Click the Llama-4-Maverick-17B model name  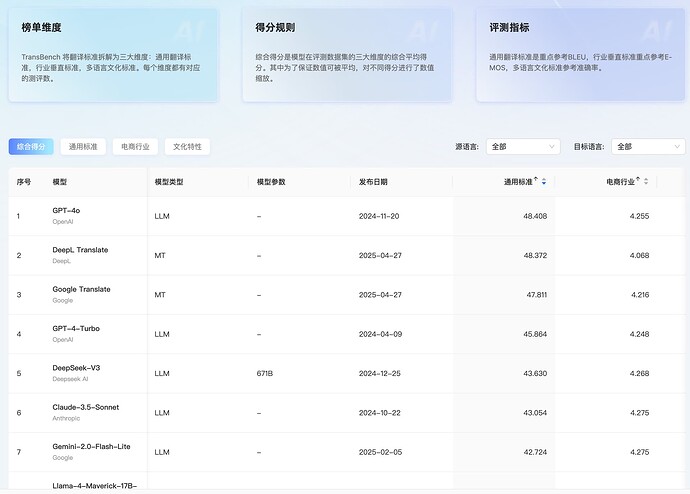95,486
